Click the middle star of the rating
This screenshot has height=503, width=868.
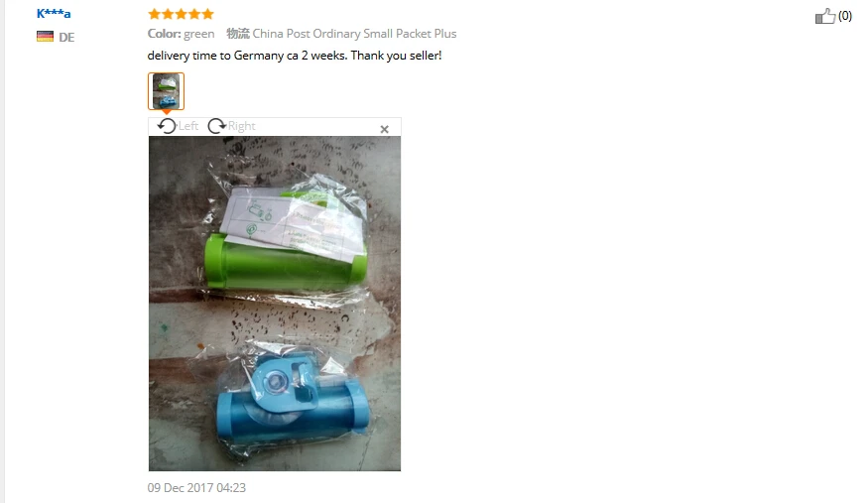181,14
